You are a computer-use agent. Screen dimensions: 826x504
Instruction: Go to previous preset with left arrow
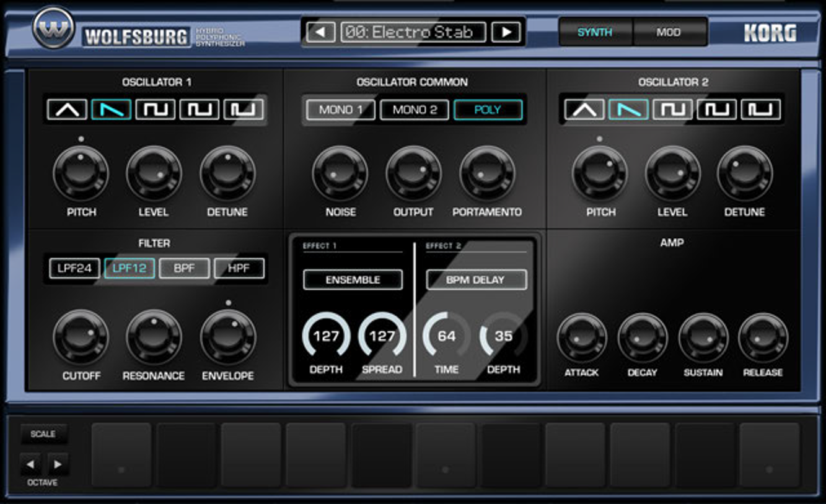[x=320, y=32]
